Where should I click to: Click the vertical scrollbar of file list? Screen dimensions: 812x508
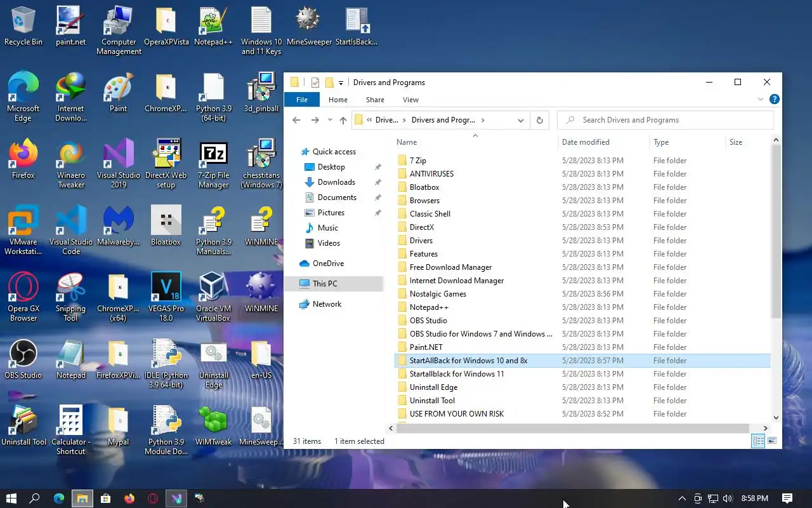click(x=776, y=231)
